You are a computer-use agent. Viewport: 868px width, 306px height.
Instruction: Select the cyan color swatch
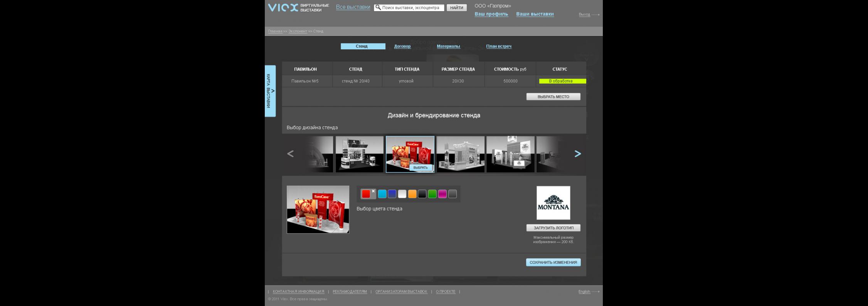coord(382,194)
